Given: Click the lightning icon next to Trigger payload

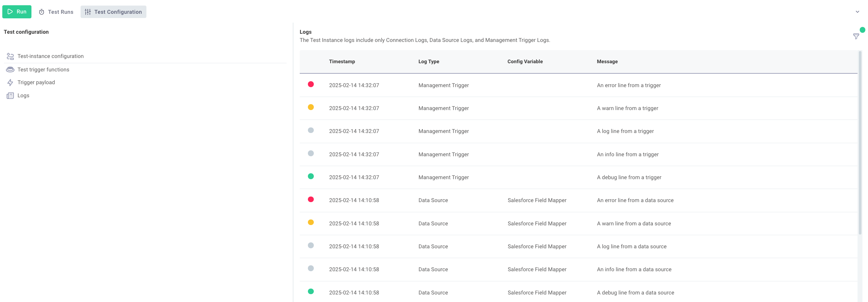Looking at the screenshot, I should (10, 82).
